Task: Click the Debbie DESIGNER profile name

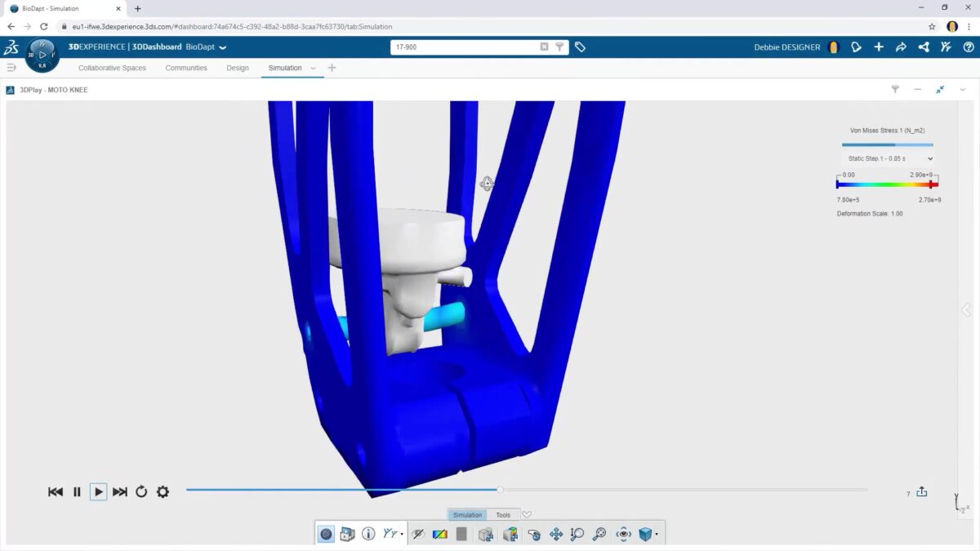Action: tap(786, 47)
